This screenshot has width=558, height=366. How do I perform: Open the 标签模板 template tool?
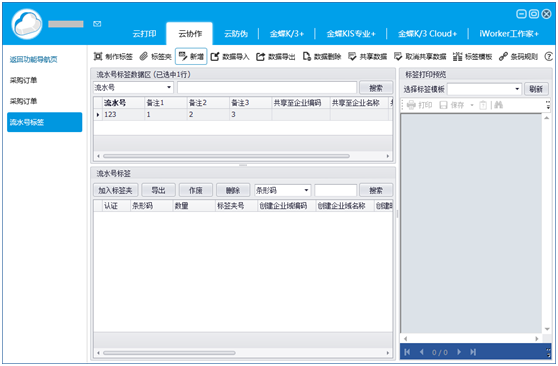coord(473,56)
